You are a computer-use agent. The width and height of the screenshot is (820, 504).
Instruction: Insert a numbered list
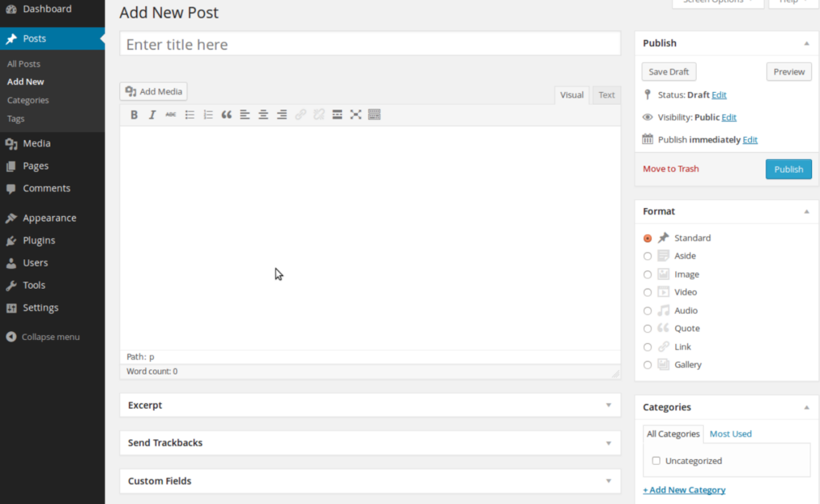[208, 115]
